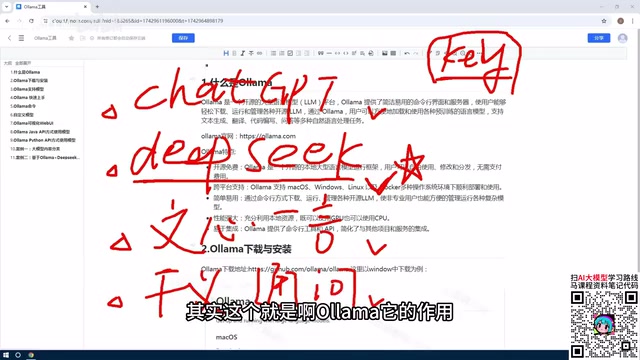This screenshot has width=640, height=360.
Task: Go forward in the browser
Action: (x=19, y=21)
